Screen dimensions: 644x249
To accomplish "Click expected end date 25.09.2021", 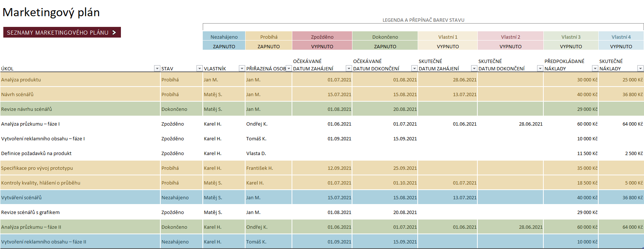I will [385, 168].
